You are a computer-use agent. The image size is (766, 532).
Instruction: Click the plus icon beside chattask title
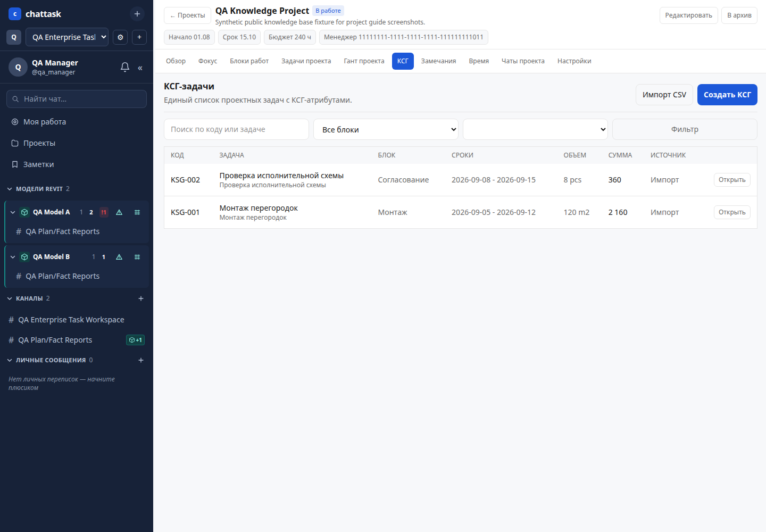click(x=137, y=14)
